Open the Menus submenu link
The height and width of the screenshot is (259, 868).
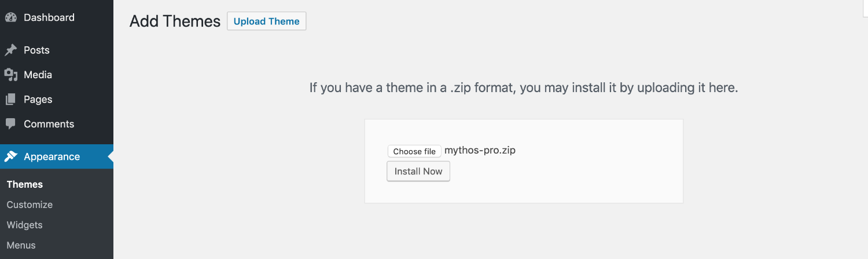(21, 245)
